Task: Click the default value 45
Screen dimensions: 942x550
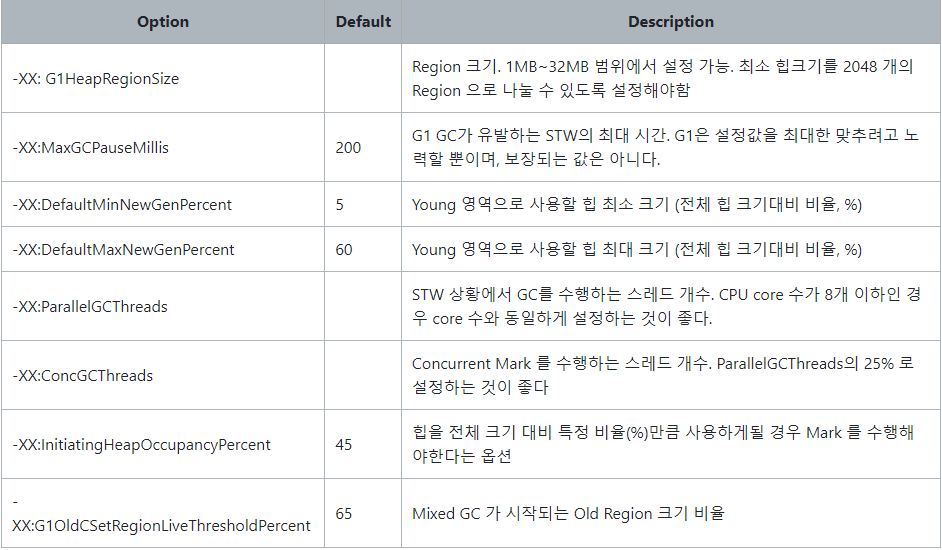Action: 344,445
